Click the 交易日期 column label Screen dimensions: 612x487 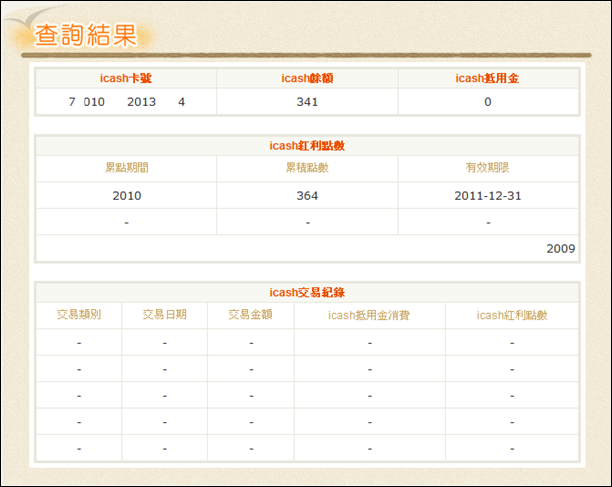pos(164,315)
